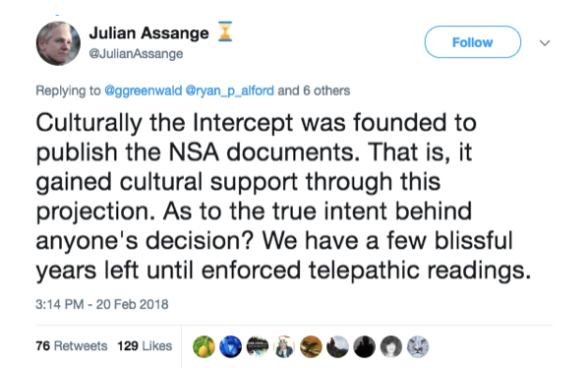
Task: Open the dark silhouette avatar profile
Action: click(x=364, y=346)
